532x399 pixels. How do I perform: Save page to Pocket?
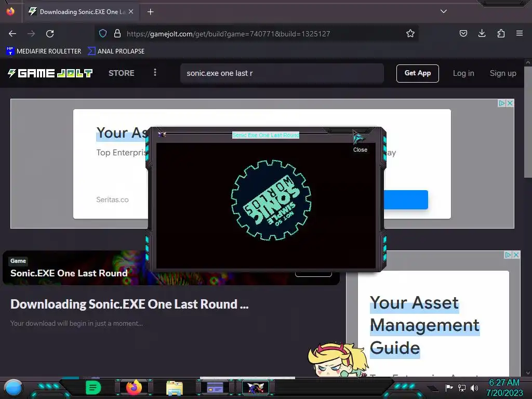[463, 33]
